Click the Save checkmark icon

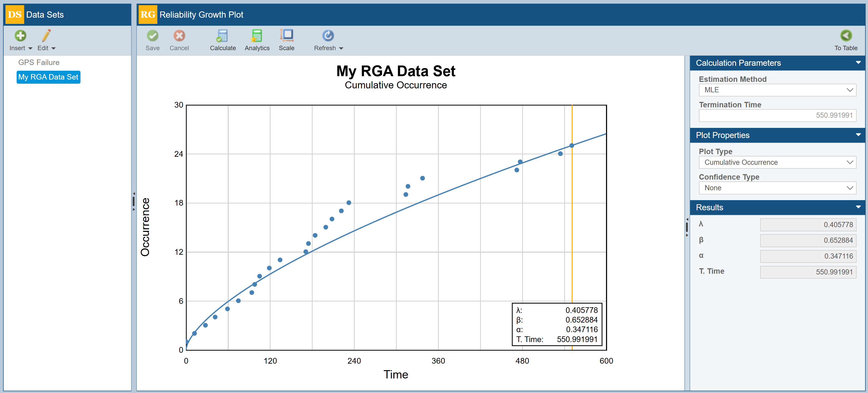point(152,35)
